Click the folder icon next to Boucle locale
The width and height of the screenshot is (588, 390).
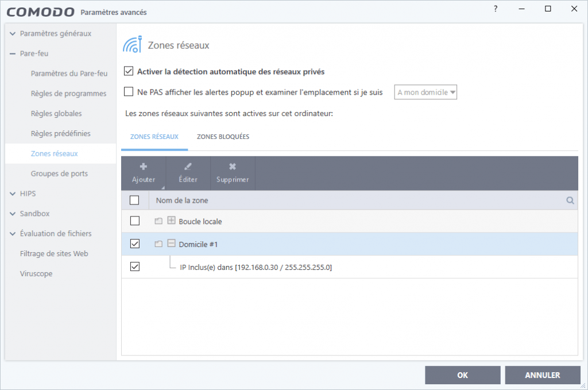click(x=158, y=221)
